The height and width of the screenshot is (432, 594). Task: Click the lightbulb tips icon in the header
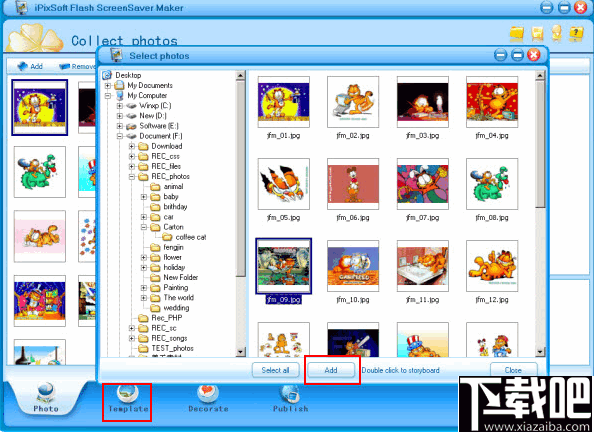click(556, 33)
